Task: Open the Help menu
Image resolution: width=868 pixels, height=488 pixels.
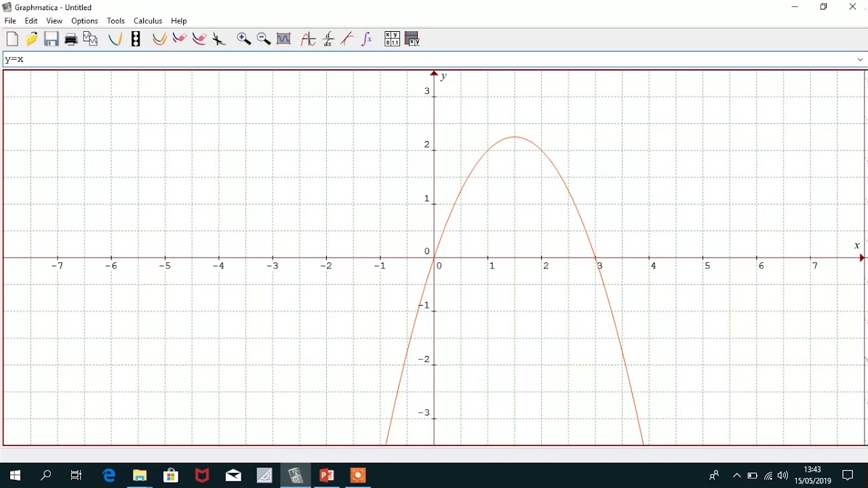Action: tap(179, 21)
